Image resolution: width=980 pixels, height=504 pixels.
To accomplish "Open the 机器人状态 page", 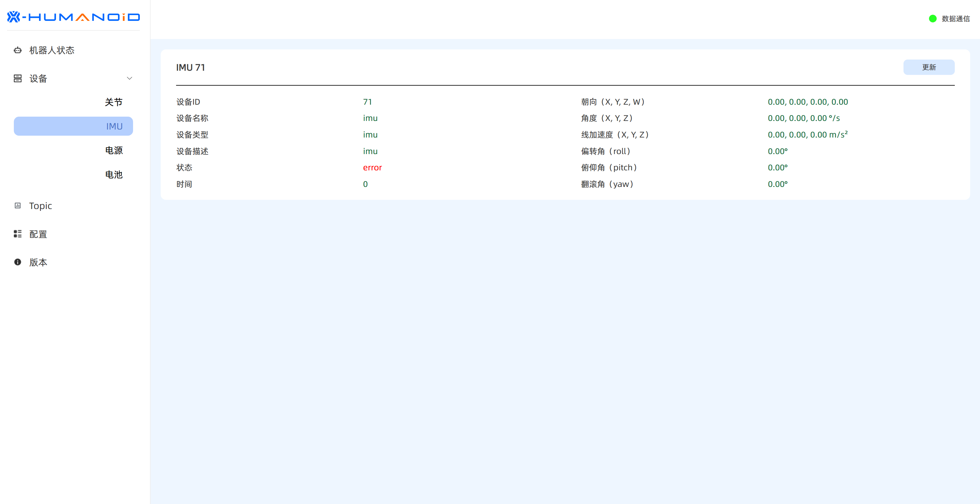I will coord(52,50).
